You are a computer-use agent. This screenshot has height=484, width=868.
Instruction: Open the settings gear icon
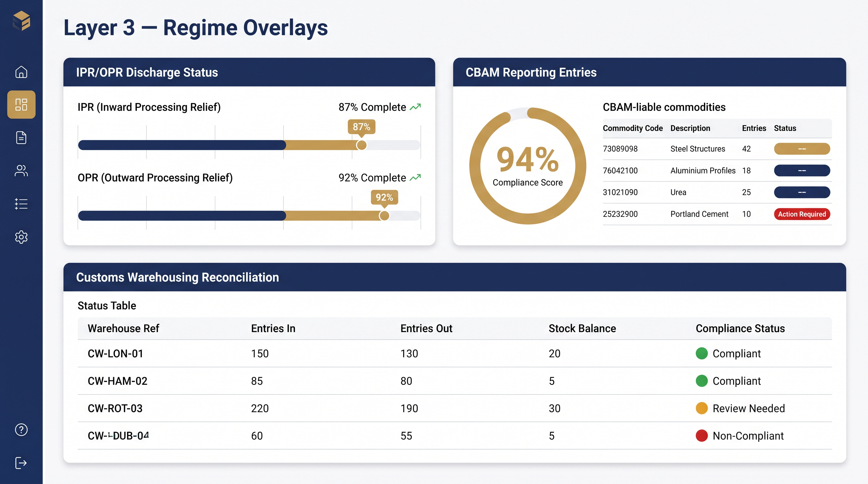point(21,237)
